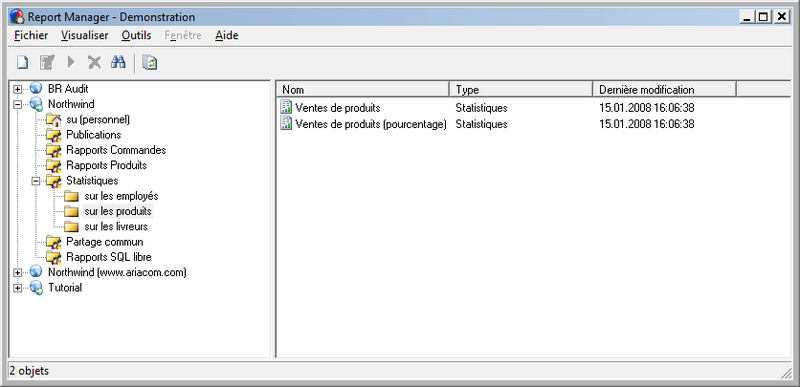The height and width of the screenshot is (387, 800).
Task: Click the Tutorial globe icon
Action: tap(36, 288)
